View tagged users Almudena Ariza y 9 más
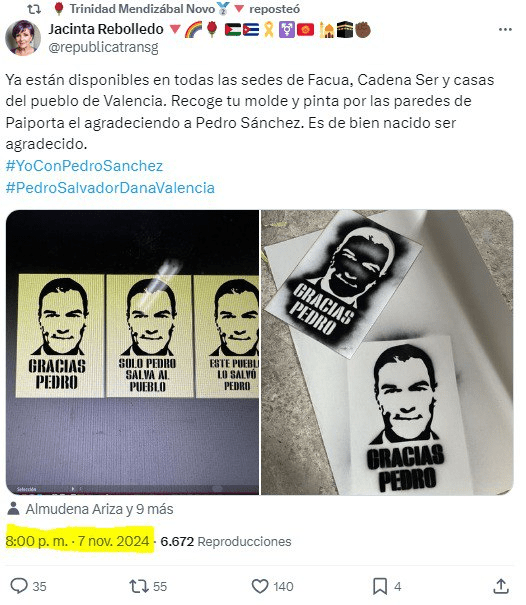Image resolution: width=526 pixels, height=605 pixels. 100,509
